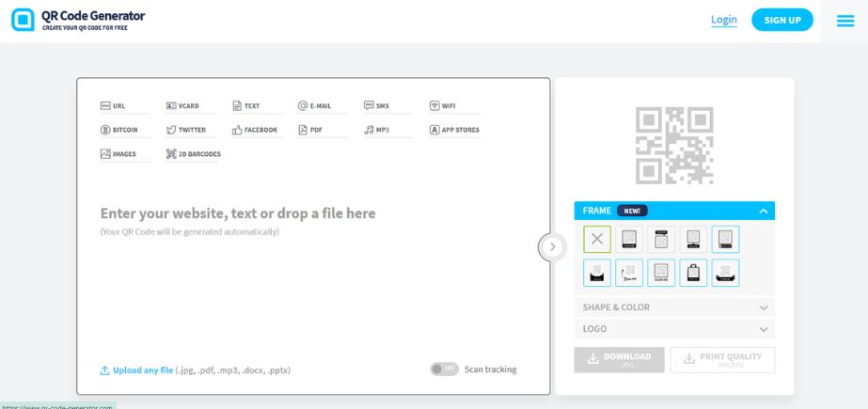Click the round right-arrow button
The image size is (868, 409).
click(x=552, y=247)
